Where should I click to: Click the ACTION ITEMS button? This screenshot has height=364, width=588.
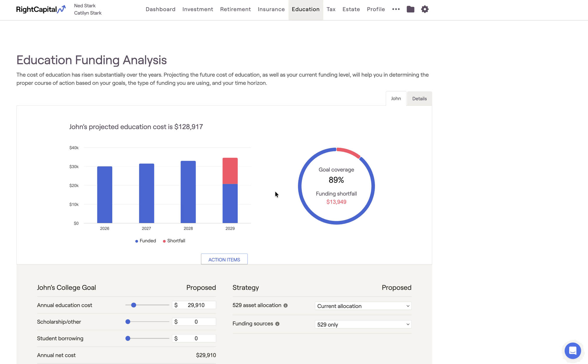(224, 260)
